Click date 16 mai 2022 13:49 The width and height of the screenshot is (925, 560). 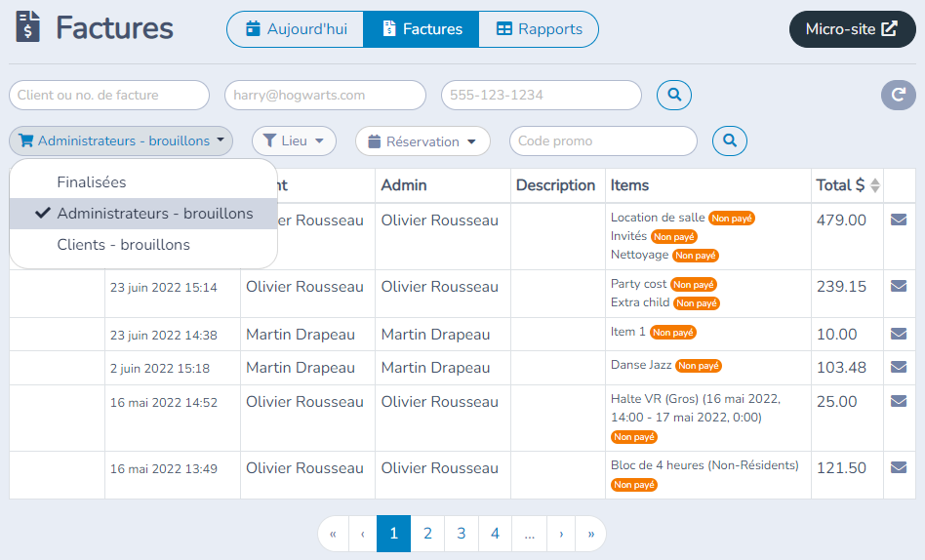pyautogui.click(x=163, y=469)
